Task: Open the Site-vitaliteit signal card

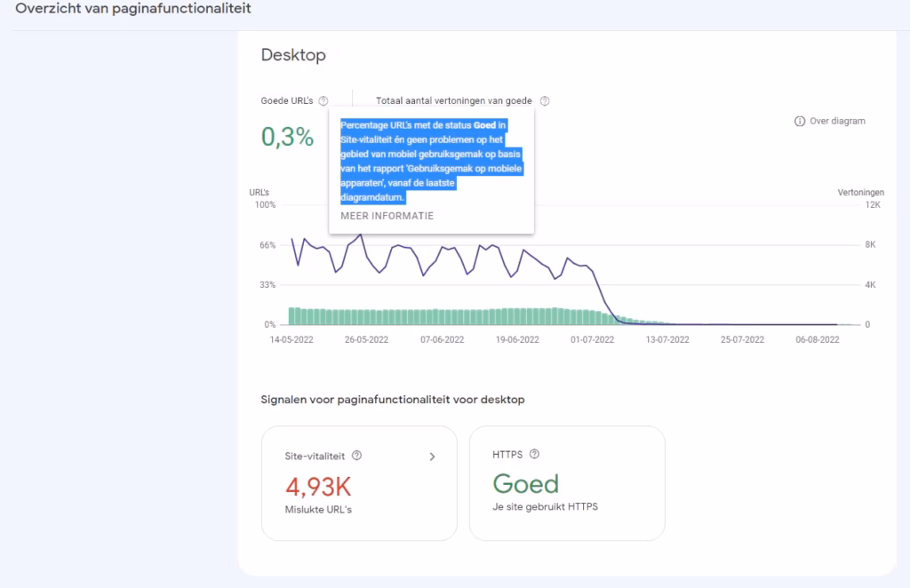Action: point(359,483)
